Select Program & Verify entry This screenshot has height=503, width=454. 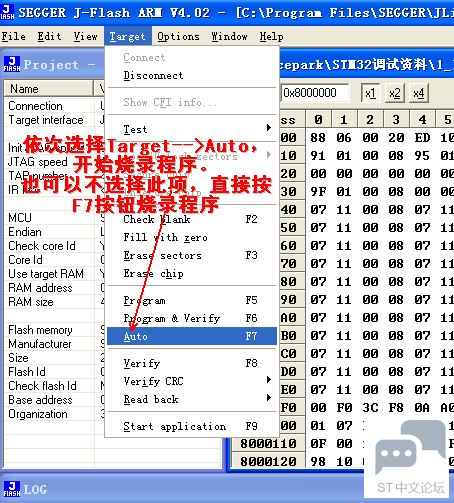click(192, 318)
